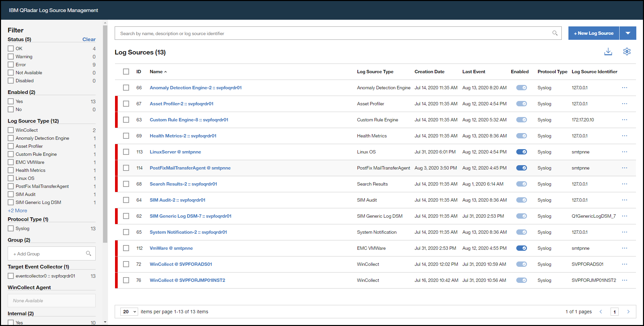Go to previous page arrow
Screen dimensions: 644x326
point(601,312)
